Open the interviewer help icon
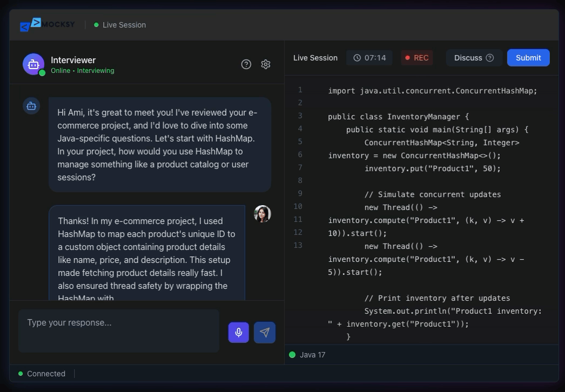 (x=246, y=64)
